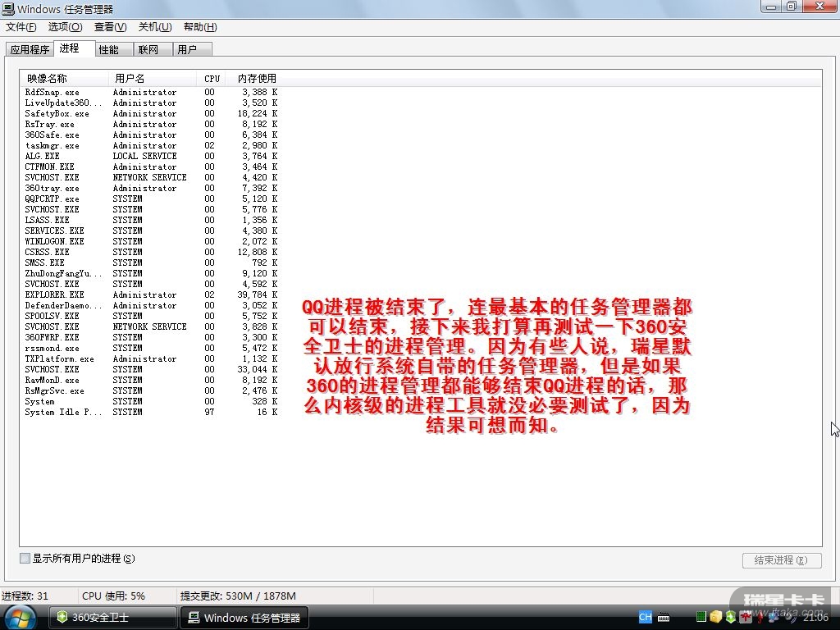Select the taskmgr.exe process row
Screen dimensions: 840x630
tap(151, 146)
